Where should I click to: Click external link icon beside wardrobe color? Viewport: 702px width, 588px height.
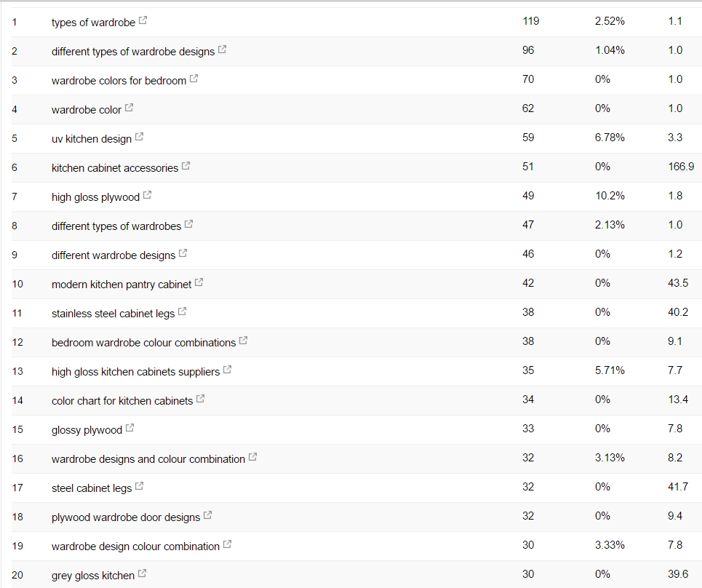[x=129, y=108]
